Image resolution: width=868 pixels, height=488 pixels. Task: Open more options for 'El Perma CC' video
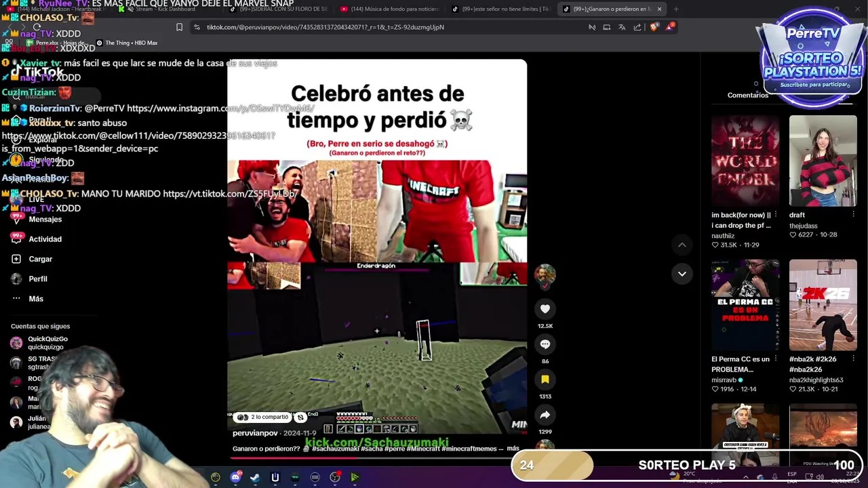click(x=776, y=359)
